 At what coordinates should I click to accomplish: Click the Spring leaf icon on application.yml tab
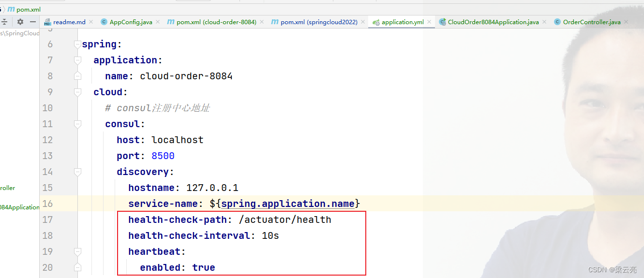click(x=376, y=22)
